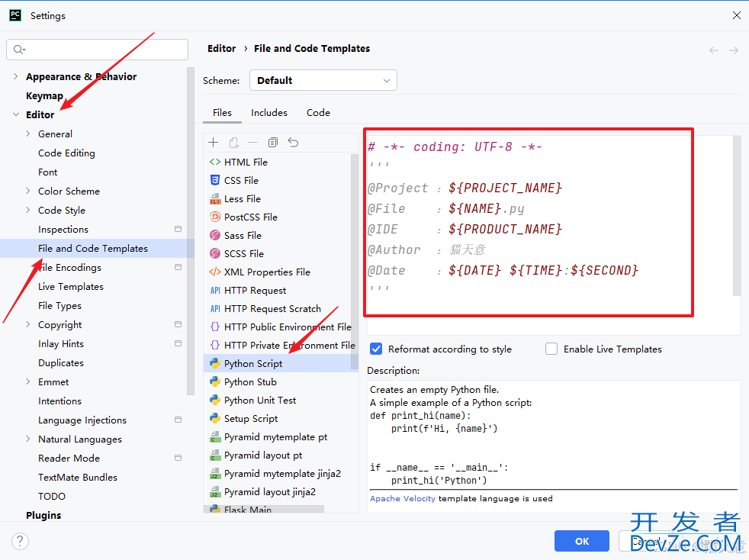
Task: Click the Pyramid layout jinja2 icon
Action: 215,491
